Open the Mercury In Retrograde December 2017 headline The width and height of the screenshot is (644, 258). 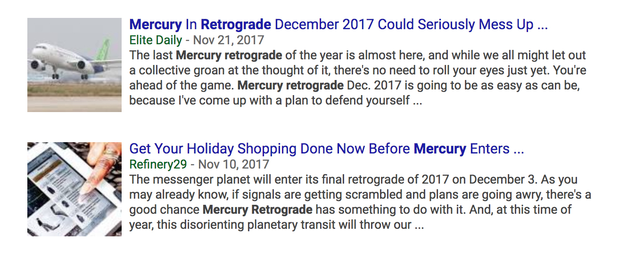click(339, 24)
